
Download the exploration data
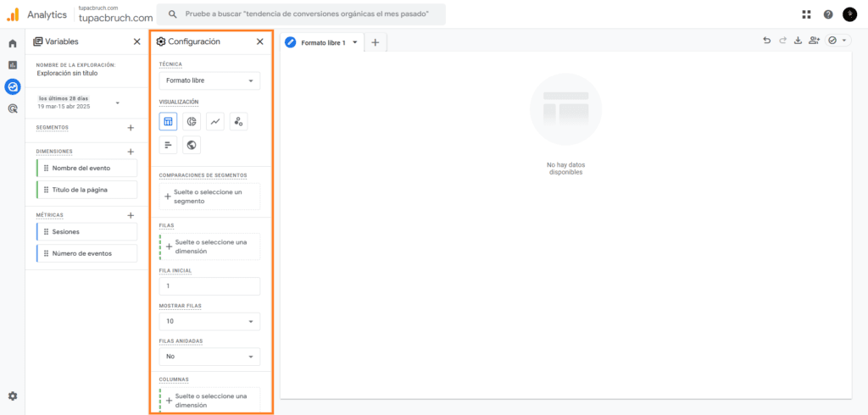[x=798, y=41]
